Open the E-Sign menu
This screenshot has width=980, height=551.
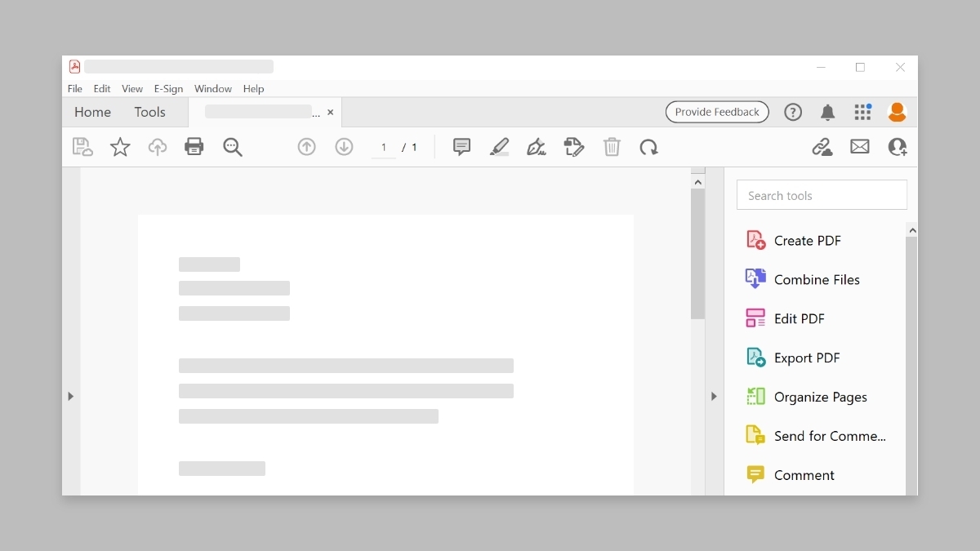pyautogui.click(x=168, y=89)
